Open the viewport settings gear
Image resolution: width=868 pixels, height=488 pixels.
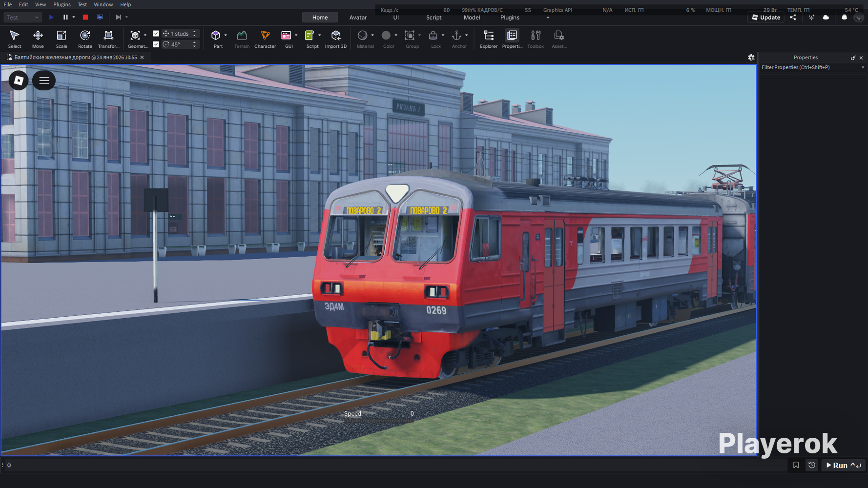[751, 58]
